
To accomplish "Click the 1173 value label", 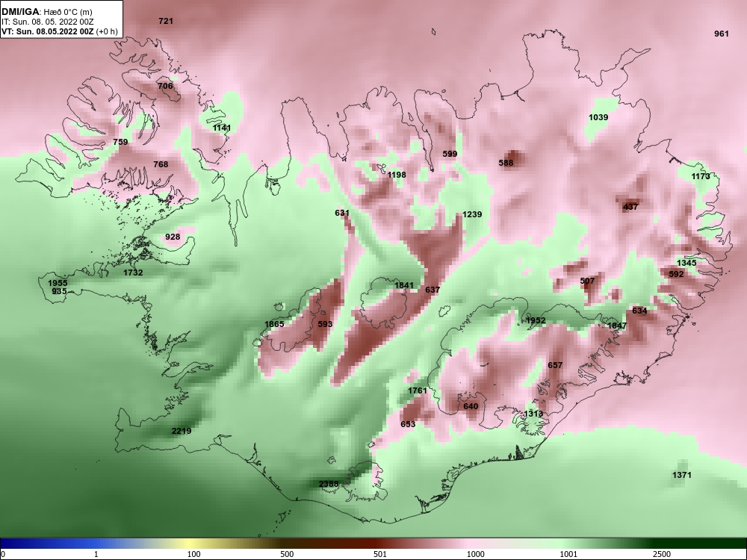I will 701,176.
